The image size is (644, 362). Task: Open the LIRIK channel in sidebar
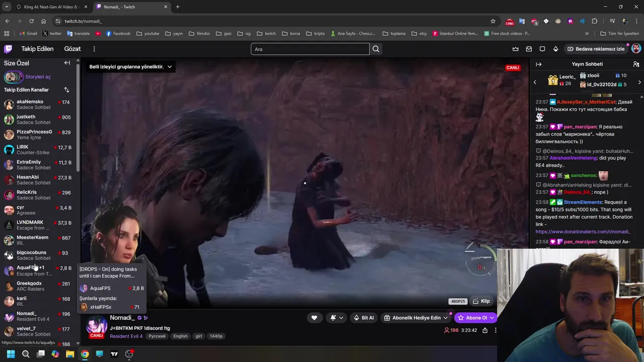coord(39,149)
